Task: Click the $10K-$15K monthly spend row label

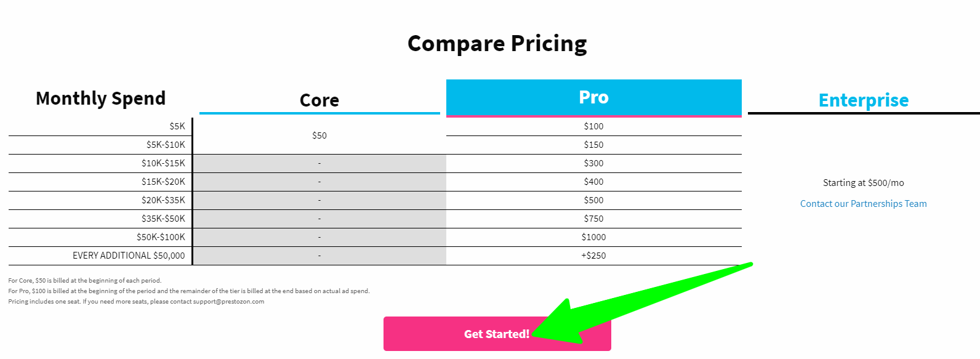Action: pos(163,163)
